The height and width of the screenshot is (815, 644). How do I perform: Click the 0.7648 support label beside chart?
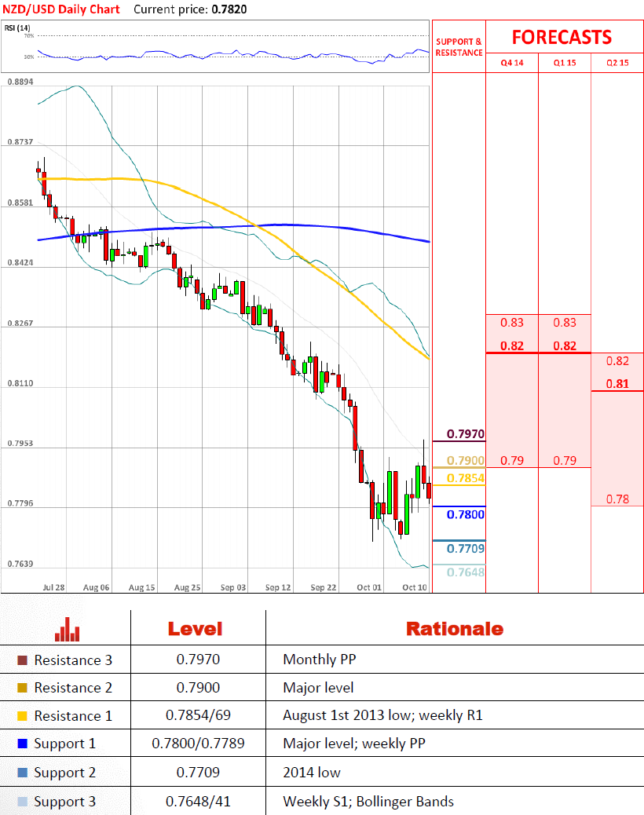[x=465, y=572]
